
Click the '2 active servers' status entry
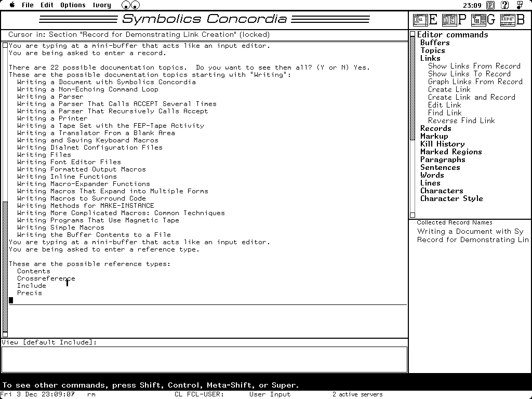tap(357, 394)
